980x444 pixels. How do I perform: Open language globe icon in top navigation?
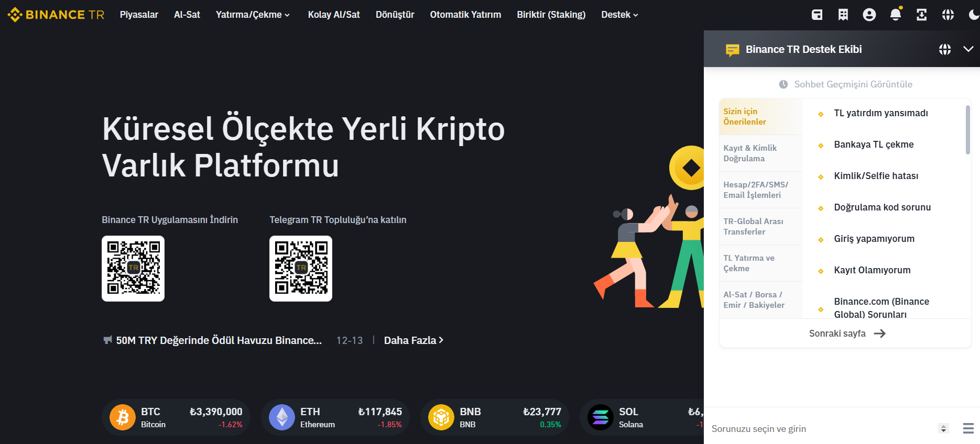[x=948, y=15]
